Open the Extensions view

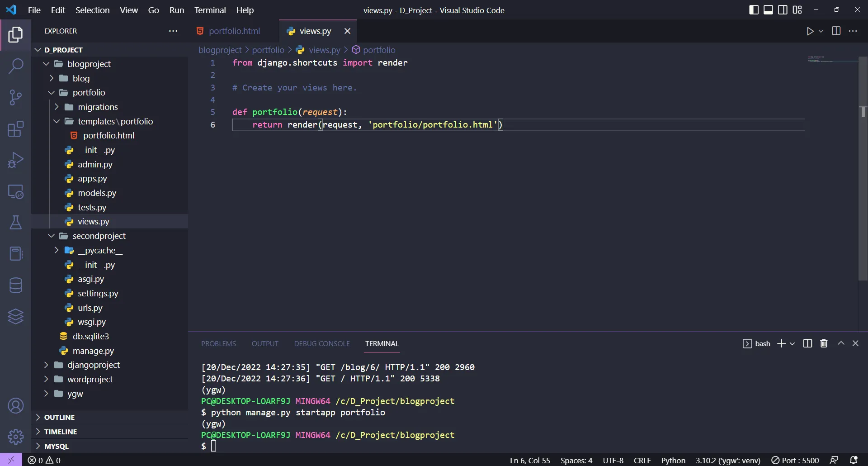(x=16, y=129)
